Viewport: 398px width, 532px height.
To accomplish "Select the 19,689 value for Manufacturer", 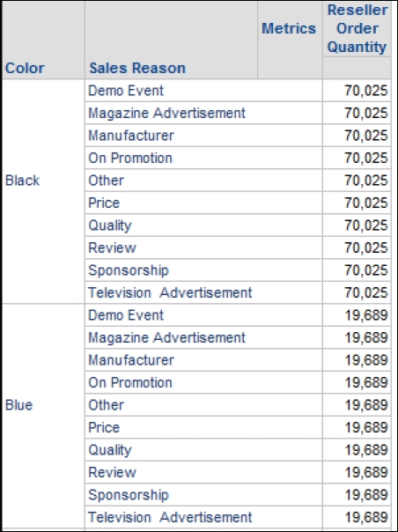I will pyautogui.click(x=366, y=360).
